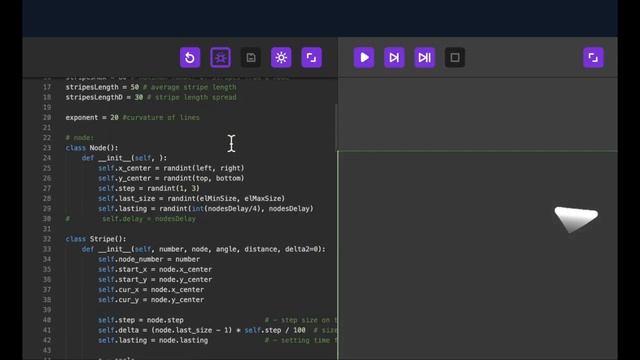Toggle the debug bug icon
The width and height of the screenshot is (640, 360).
220,58
